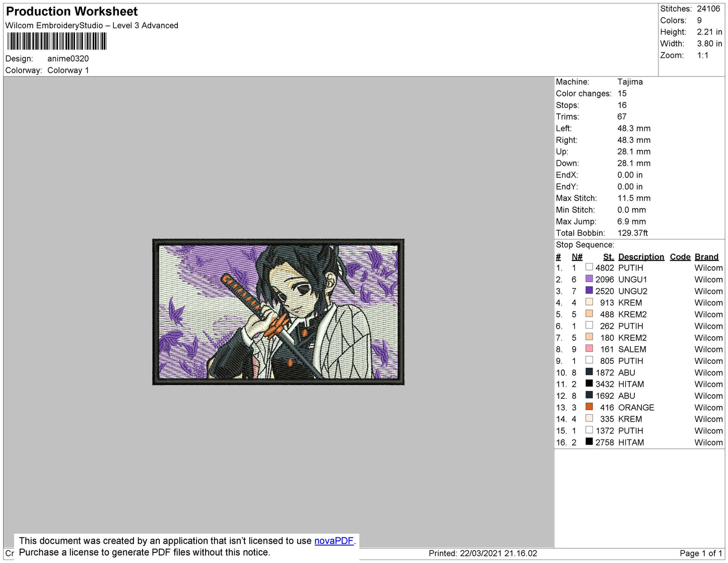Viewport: 728px width, 563px height.
Task: Select the embroidery design preview image
Action: click(x=278, y=312)
